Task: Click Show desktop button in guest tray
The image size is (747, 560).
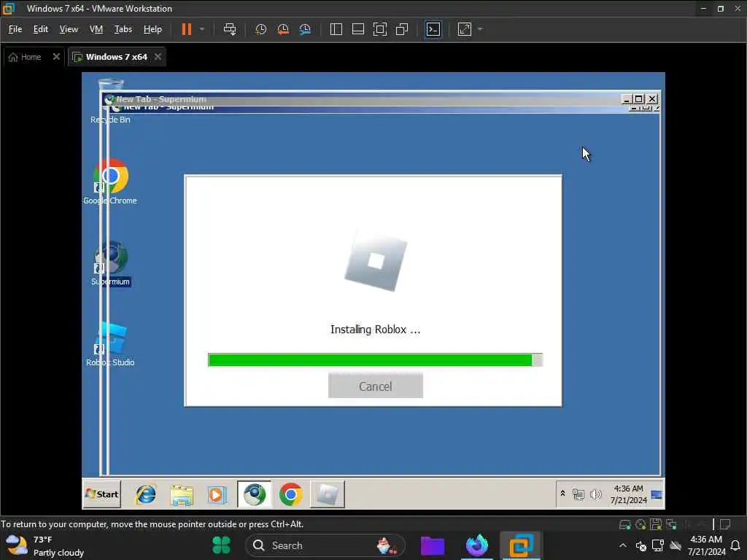Action: pyautogui.click(x=657, y=494)
